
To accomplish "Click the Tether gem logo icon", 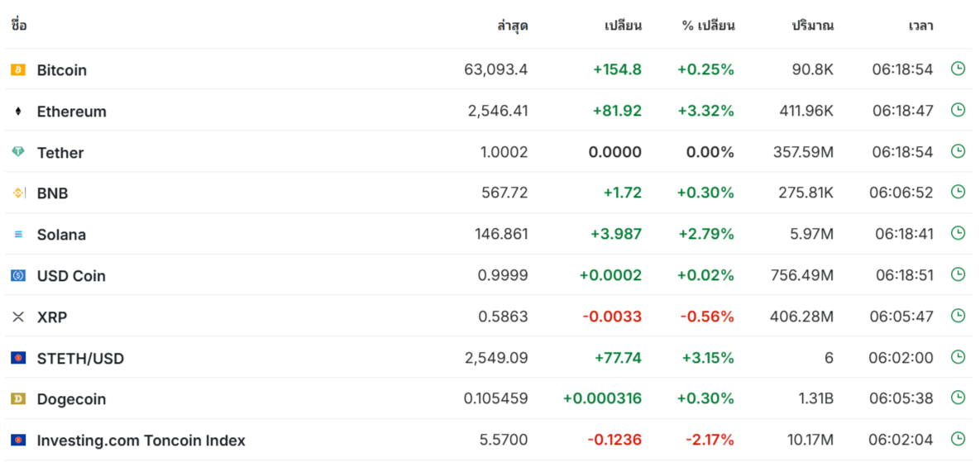I will pos(18,152).
